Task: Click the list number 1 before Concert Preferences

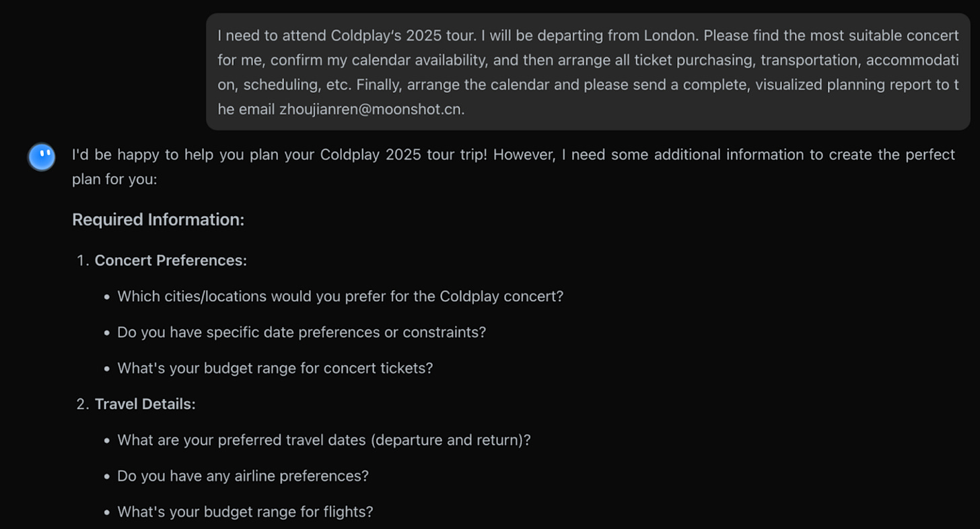Action: pyautogui.click(x=82, y=260)
